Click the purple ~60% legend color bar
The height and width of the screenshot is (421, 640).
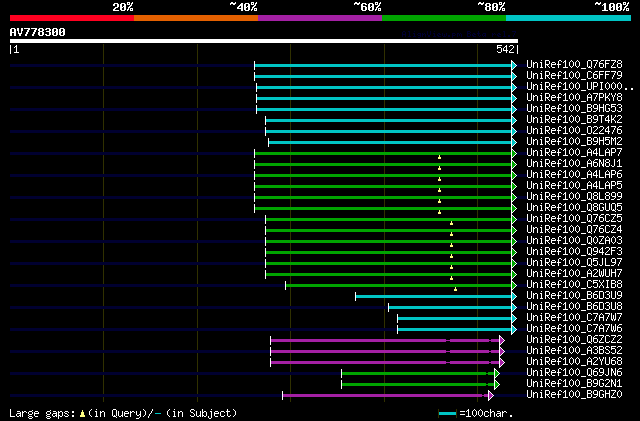320,18
